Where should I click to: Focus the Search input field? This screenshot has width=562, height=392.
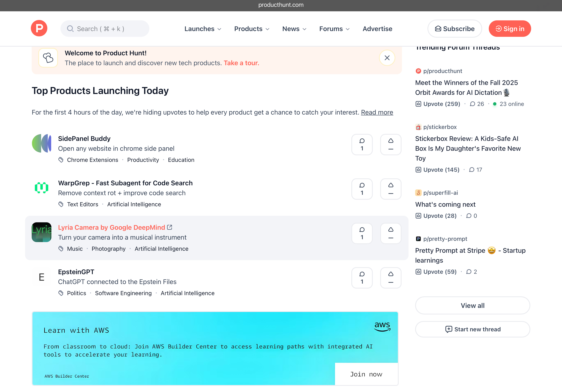tap(105, 29)
